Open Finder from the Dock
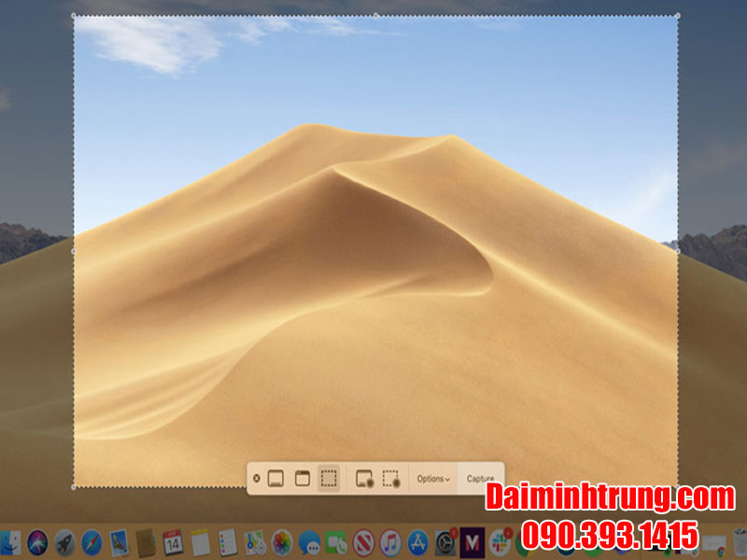The width and height of the screenshot is (747, 560). tap(10, 541)
